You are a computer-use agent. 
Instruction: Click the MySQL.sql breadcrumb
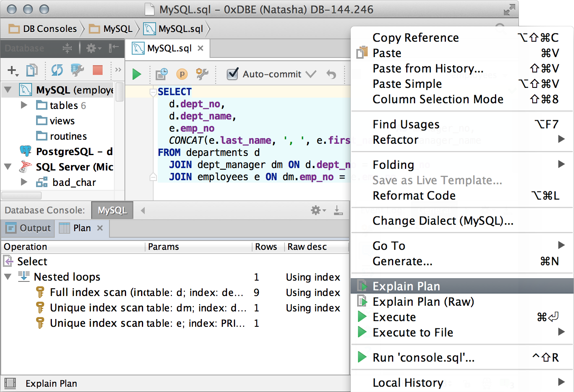click(x=173, y=29)
